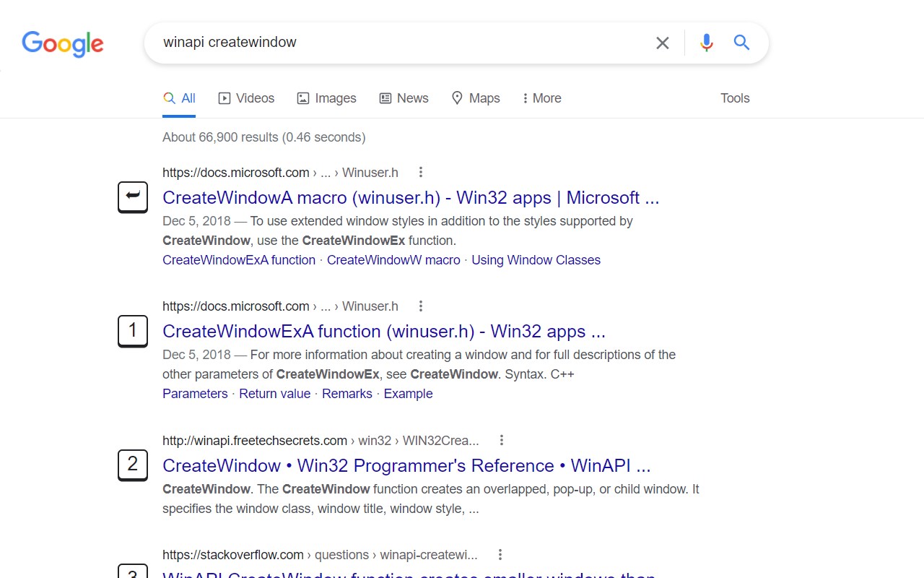Image resolution: width=924 pixels, height=578 pixels.
Task: Open the Using Window Classes sitelink
Action: tap(536, 260)
